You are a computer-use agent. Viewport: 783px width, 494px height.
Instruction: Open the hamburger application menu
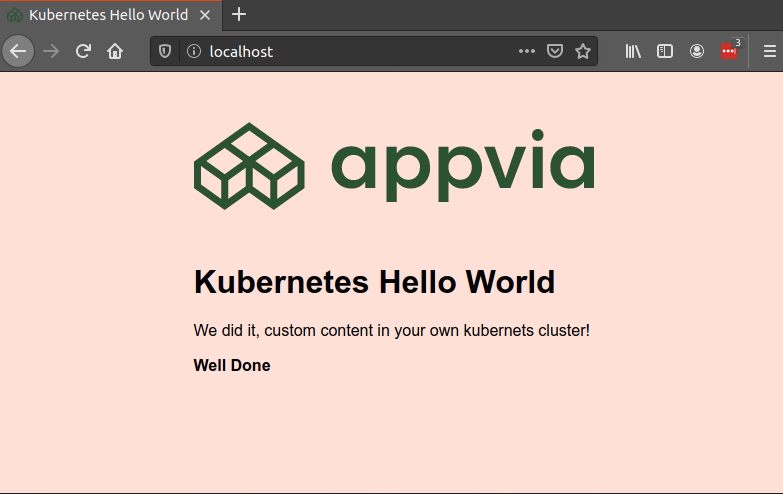pyautogui.click(x=770, y=51)
